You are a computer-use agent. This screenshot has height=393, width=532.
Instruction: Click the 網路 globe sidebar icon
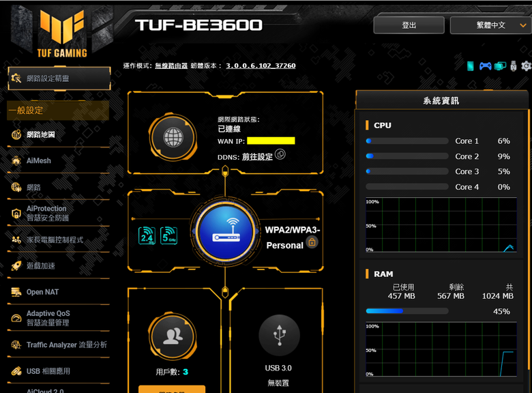click(x=16, y=187)
